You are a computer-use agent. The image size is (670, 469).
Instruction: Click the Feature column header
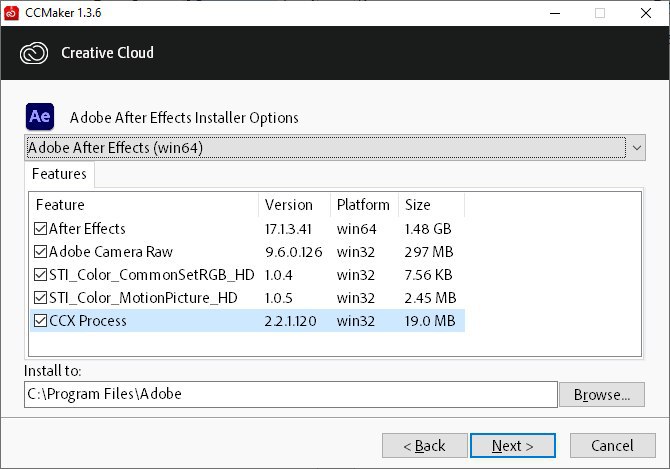pyautogui.click(x=144, y=205)
